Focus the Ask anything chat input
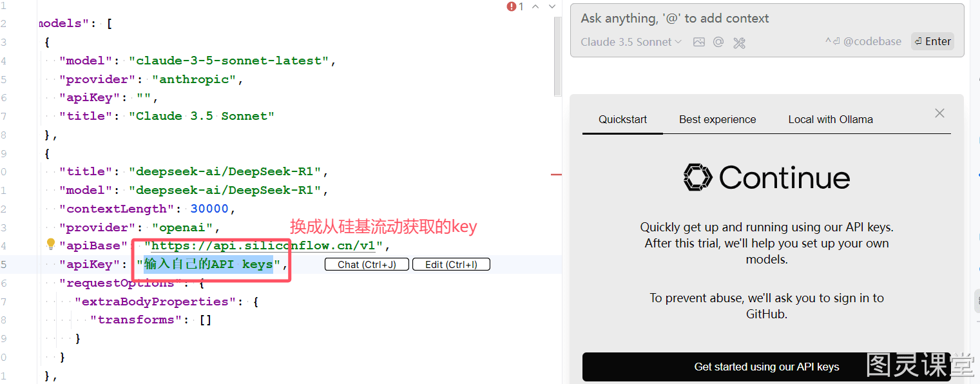 tap(767, 19)
